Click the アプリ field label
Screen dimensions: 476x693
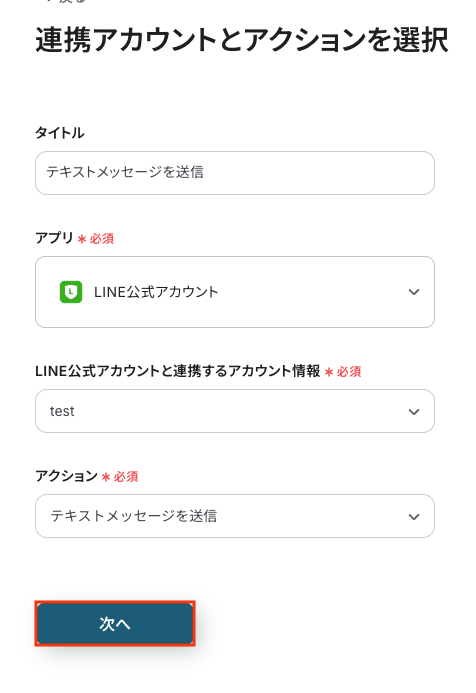(x=54, y=238)
